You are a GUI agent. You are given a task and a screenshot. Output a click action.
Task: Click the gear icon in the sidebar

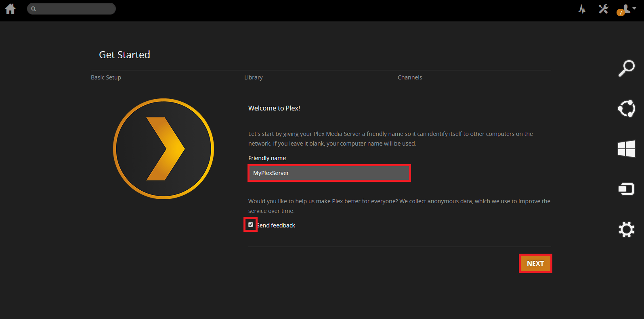click(x=626, y=229)
